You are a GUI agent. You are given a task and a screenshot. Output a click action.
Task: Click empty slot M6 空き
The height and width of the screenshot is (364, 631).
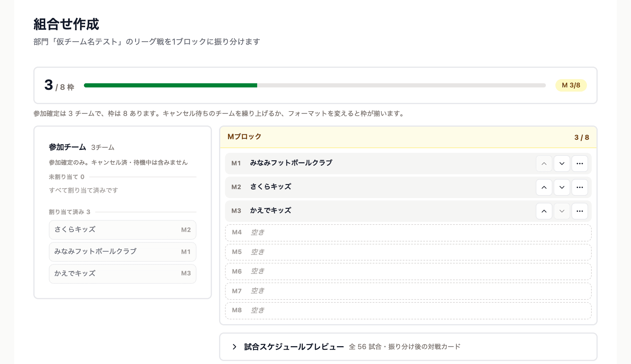click(x=408, y=272)
